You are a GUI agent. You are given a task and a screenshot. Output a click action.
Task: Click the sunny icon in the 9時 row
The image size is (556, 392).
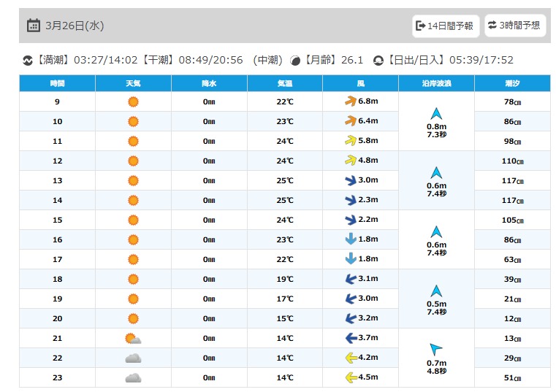pyautogui.click(x=133, y=102)
